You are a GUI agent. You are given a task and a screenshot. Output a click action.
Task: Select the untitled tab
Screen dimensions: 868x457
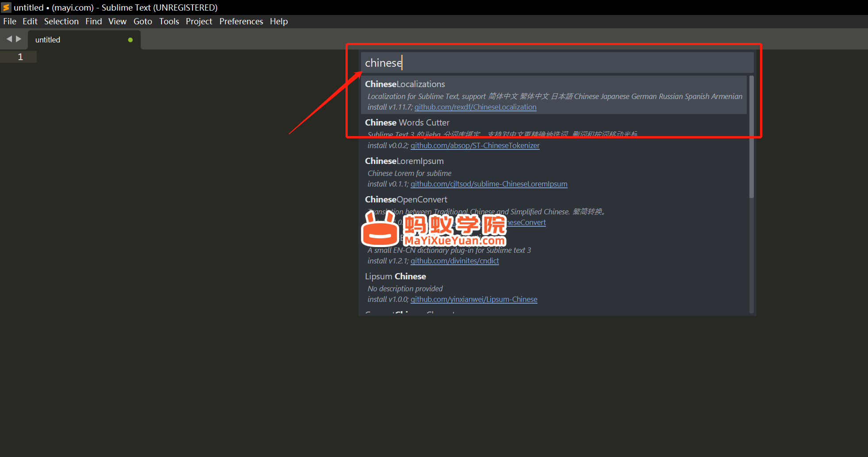coord(84,40)
